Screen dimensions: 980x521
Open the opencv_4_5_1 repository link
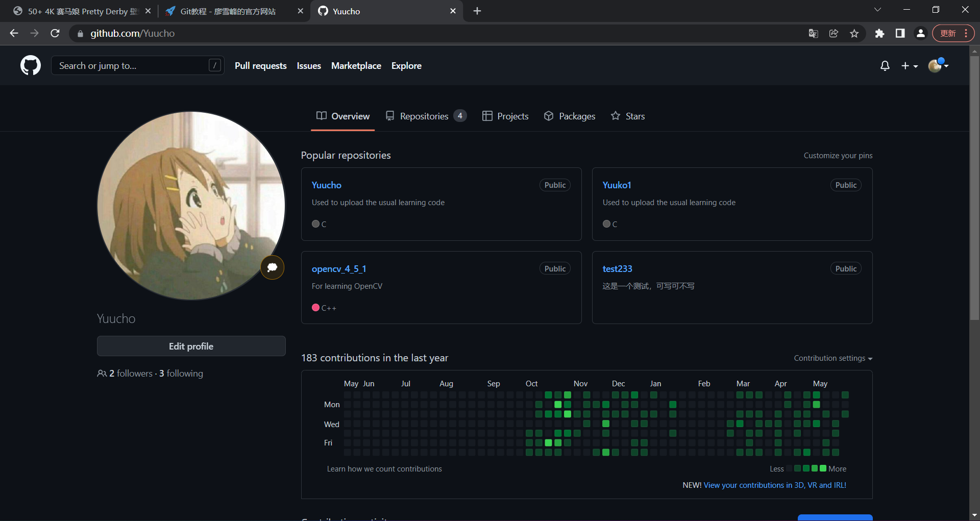(339, 269)
